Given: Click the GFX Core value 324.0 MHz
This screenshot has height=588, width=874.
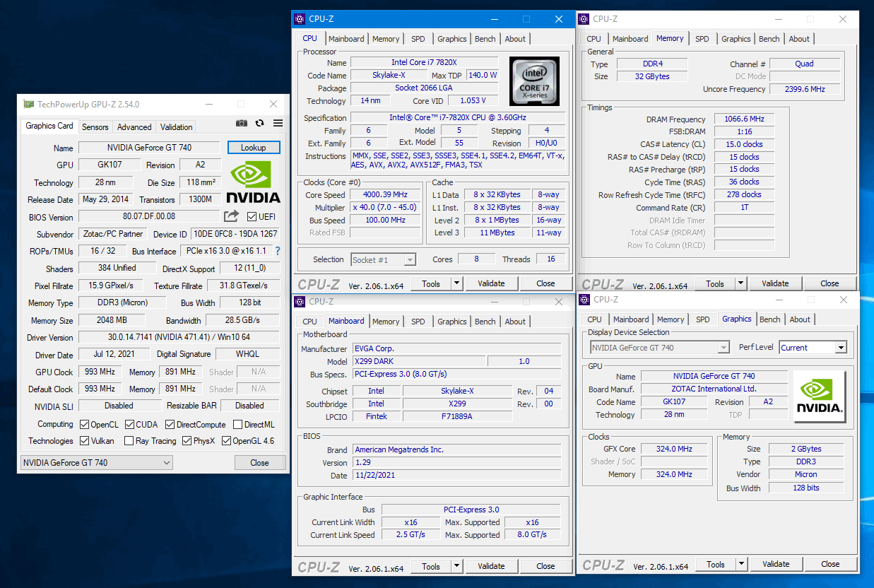Looking at the screenshot, I should click(673, 449).
